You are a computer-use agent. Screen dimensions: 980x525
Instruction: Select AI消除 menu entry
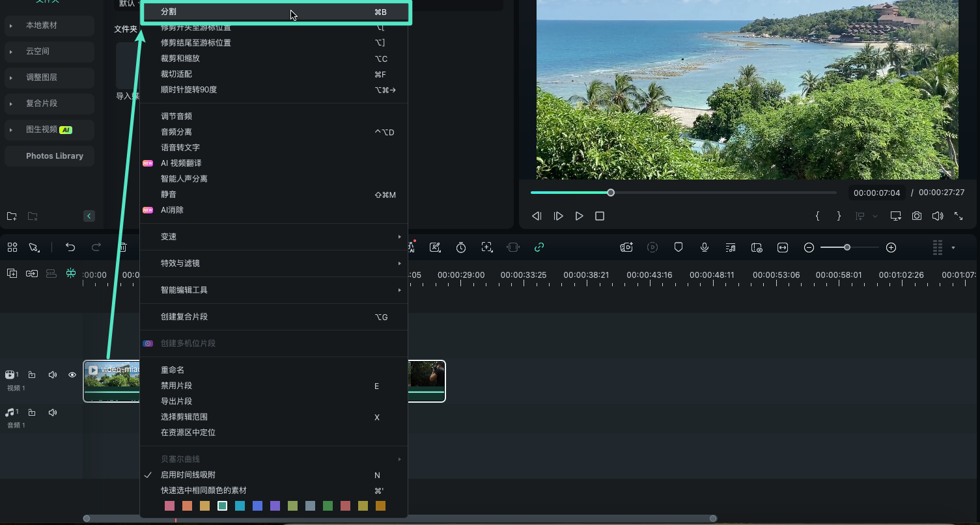point(274,210)
